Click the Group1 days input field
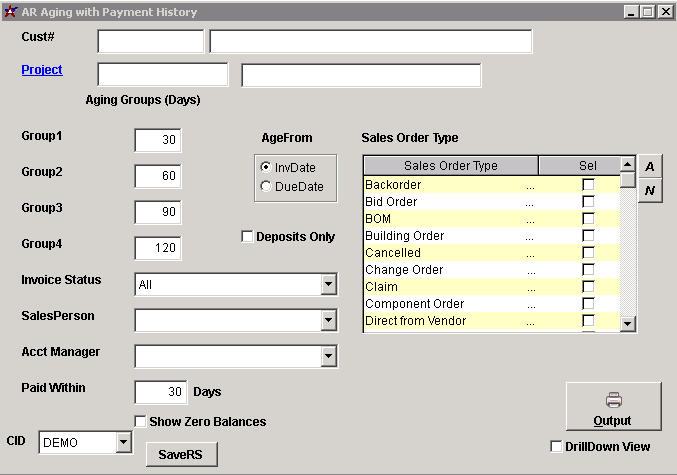The image size is (677, 475). pyautogui.click(x=158, y=140)
